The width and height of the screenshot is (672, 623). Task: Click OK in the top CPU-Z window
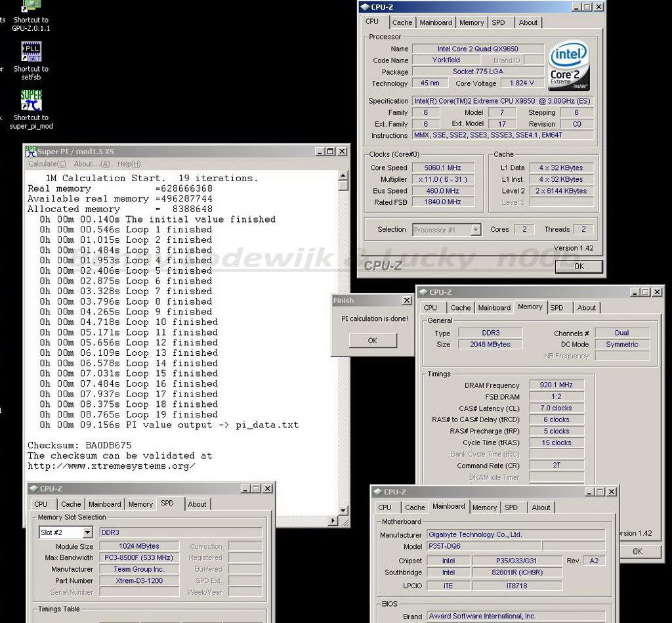(578, 267)
